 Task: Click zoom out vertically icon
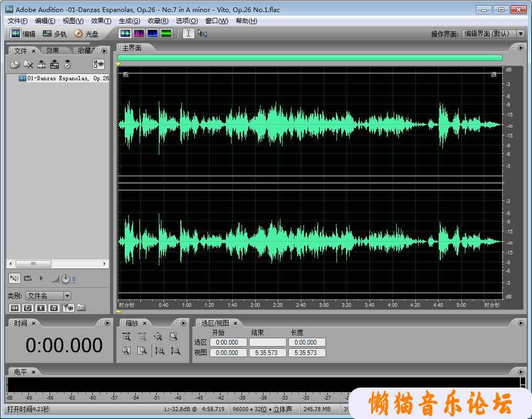[x=175, y=351]
